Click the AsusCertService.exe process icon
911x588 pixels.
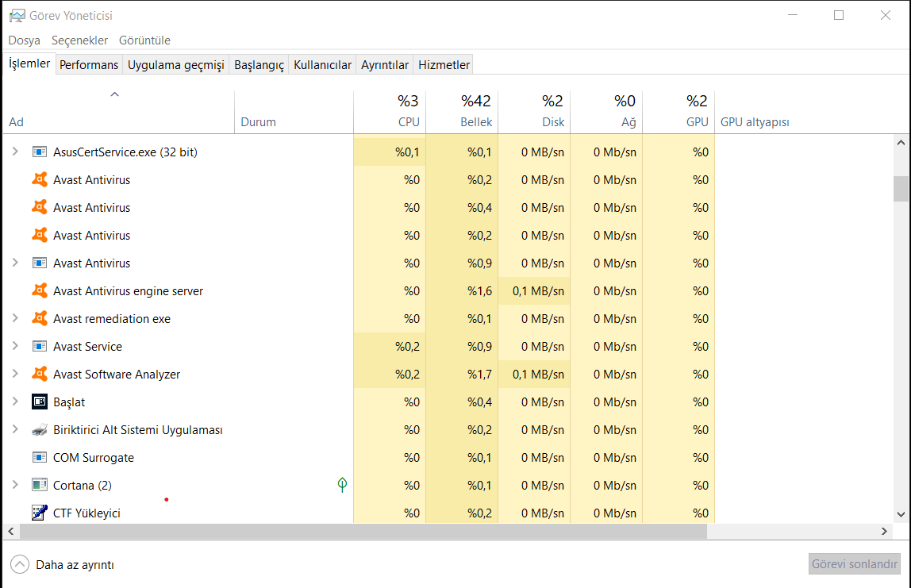pos(40,152)
